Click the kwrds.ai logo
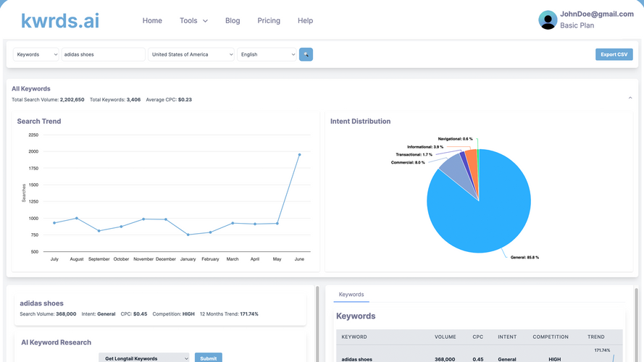644x362 pixels. click(x=60, y=21)
